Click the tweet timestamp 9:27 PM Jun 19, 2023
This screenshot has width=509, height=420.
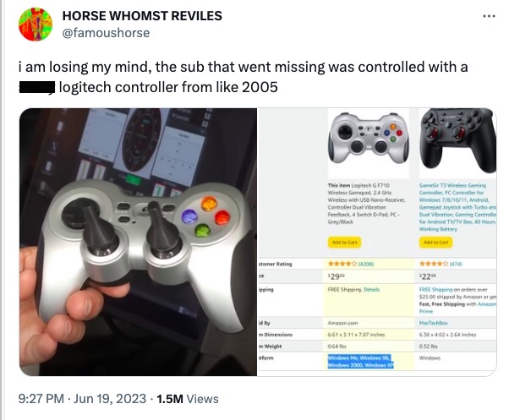pos(82,399)
